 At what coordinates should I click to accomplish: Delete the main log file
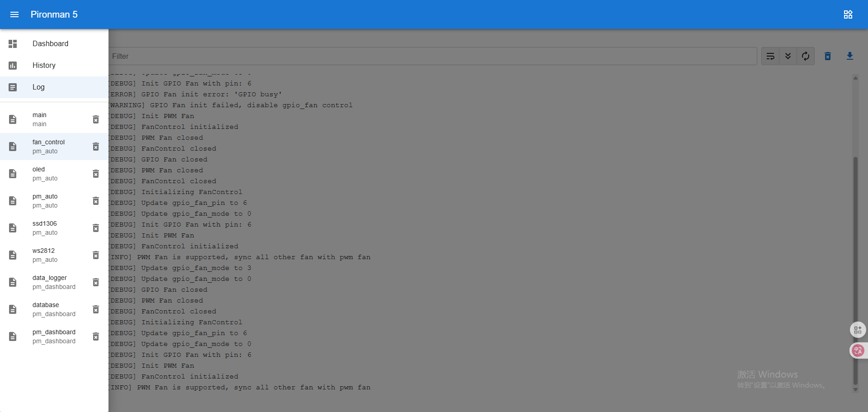[96, 119]
